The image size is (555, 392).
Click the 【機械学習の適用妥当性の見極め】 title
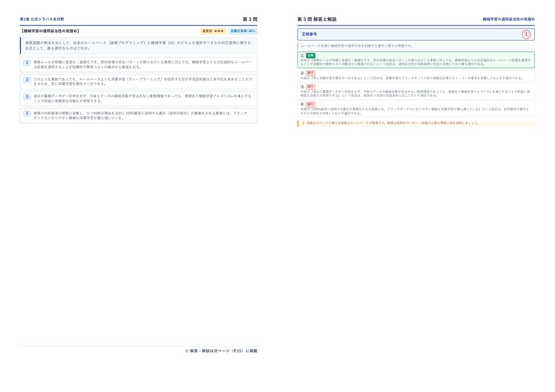pos(50,31)
